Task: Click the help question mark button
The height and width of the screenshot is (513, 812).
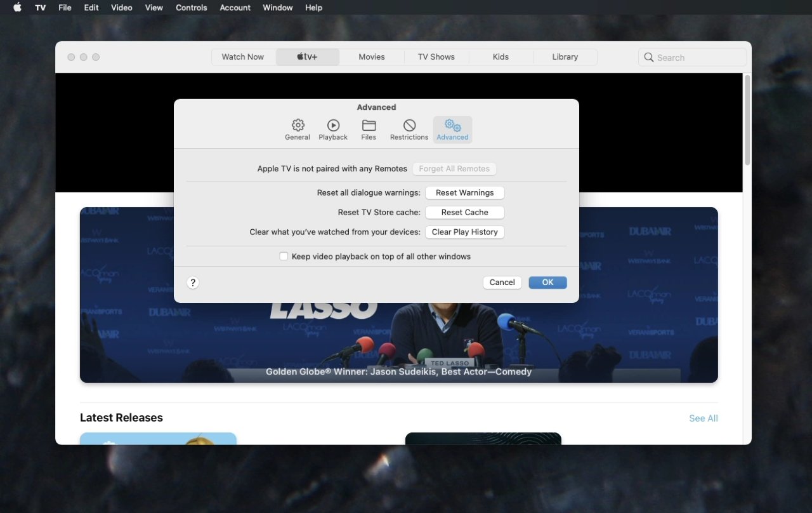Action: click(193, 283)
